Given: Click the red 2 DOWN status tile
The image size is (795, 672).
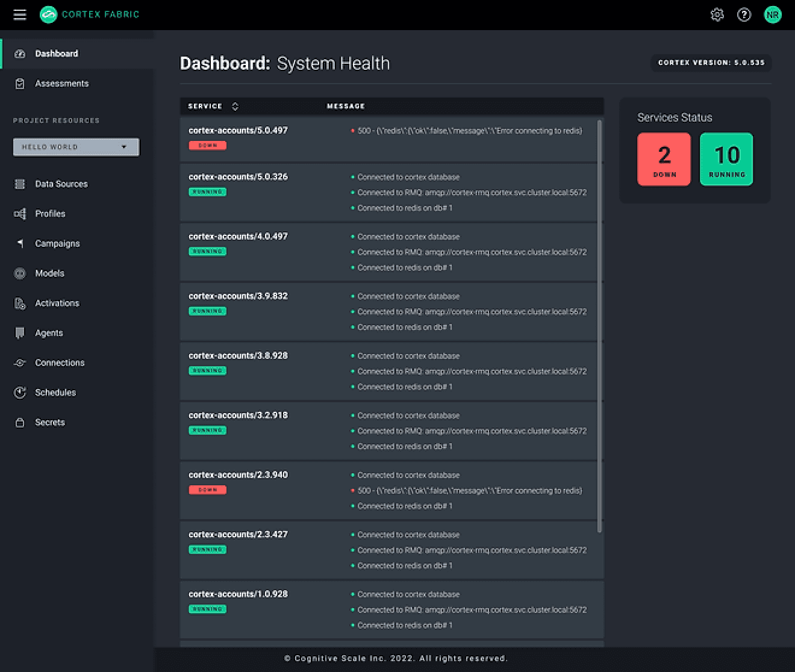Looking at the screenshot, I should 664,159.
